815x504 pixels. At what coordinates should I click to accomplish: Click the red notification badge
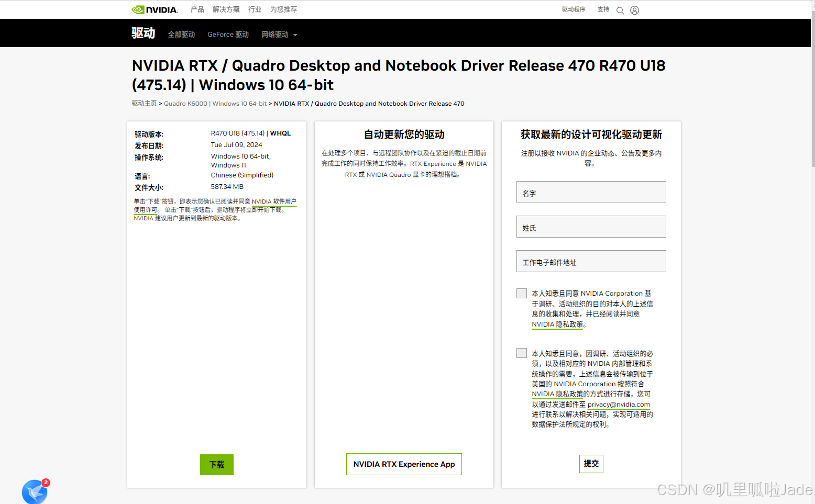(x=46, y=483)
